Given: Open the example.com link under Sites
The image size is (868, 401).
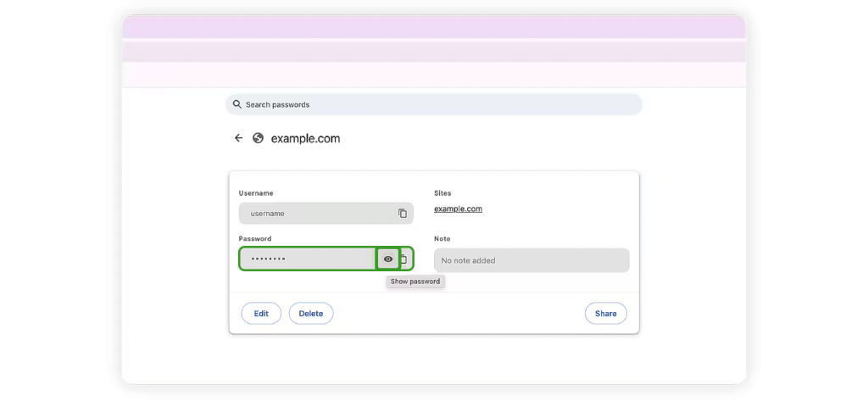Looking at the screenshot, I should (x=458, y=209).
